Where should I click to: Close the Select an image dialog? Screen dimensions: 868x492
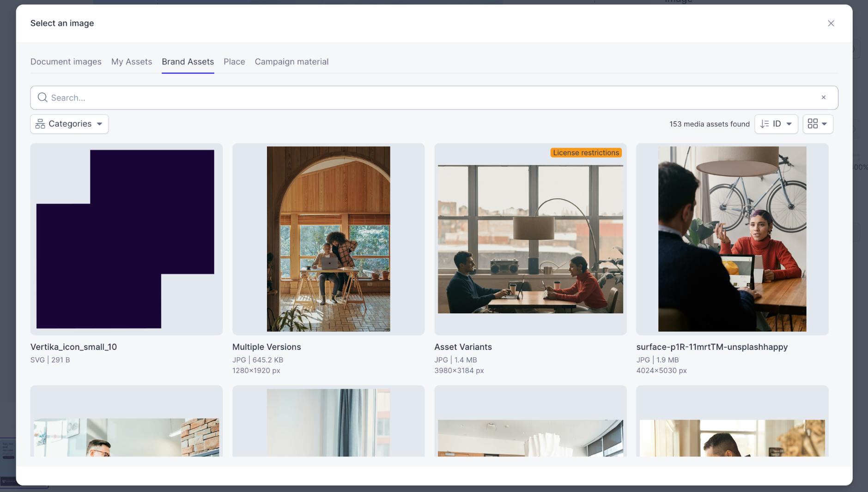tap(831, 23)
